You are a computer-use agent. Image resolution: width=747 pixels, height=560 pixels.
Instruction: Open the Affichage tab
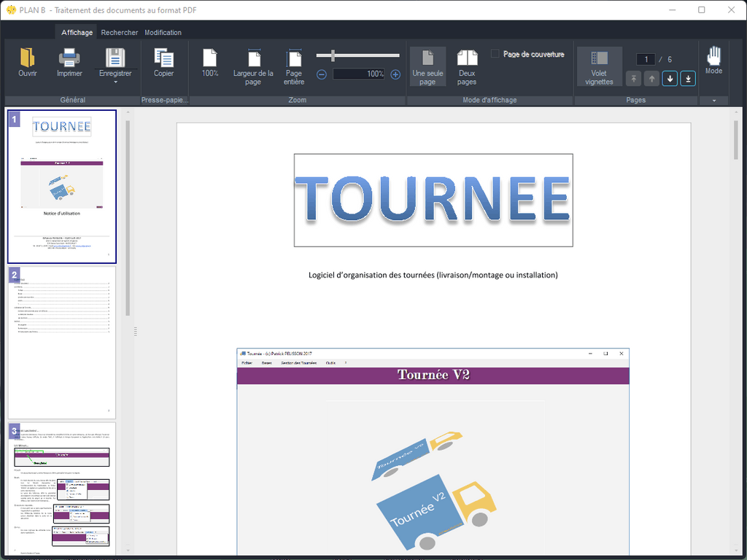pyautogui.click(x=77, y=32)
